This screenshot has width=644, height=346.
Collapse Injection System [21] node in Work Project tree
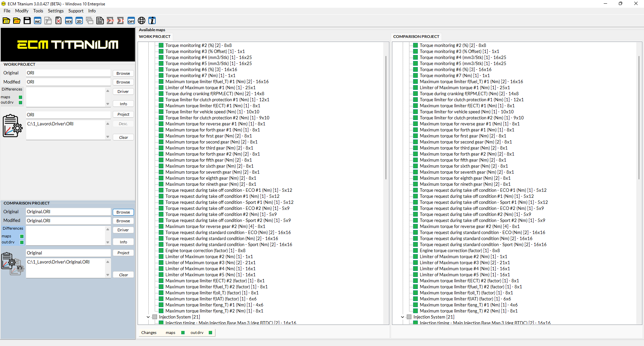(148, 317)
